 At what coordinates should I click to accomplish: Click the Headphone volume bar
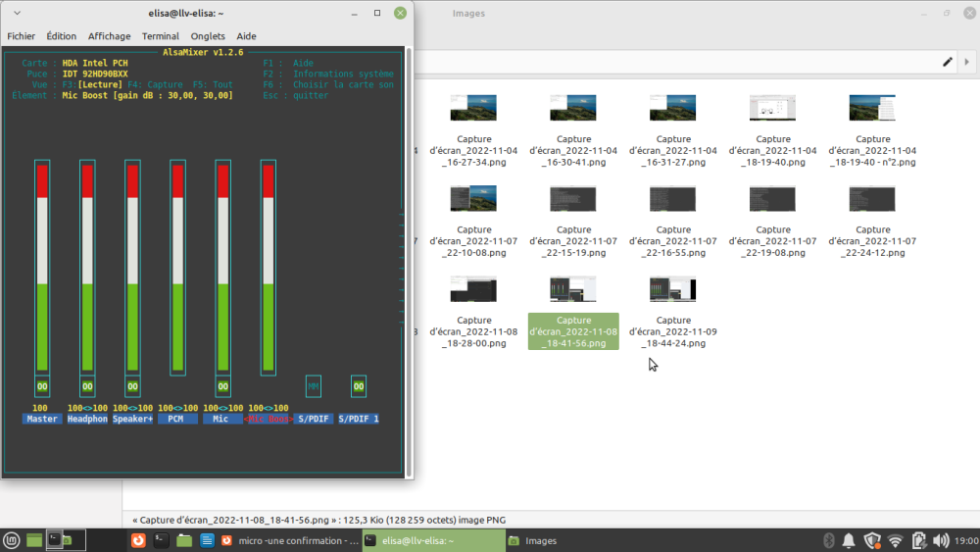87,267
